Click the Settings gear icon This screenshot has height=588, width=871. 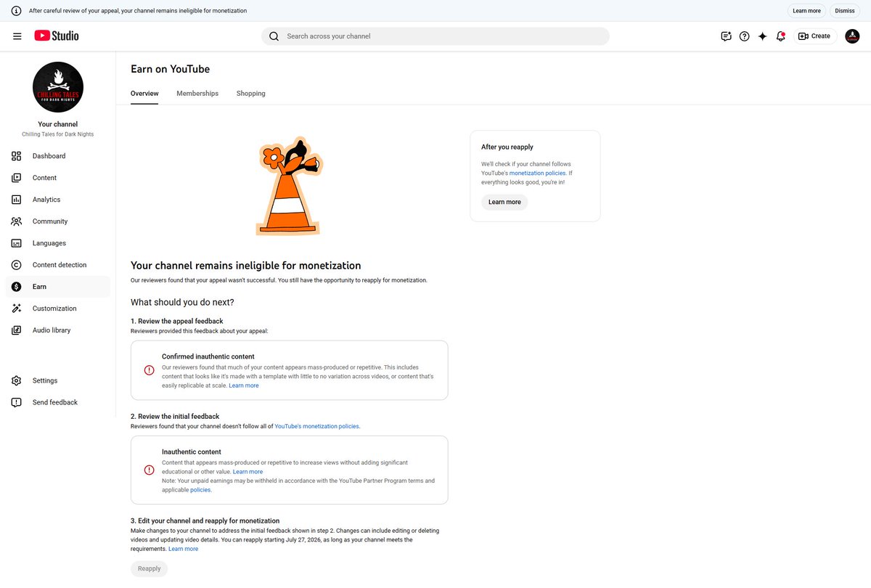pyautogui.click(x=17, y=380)
